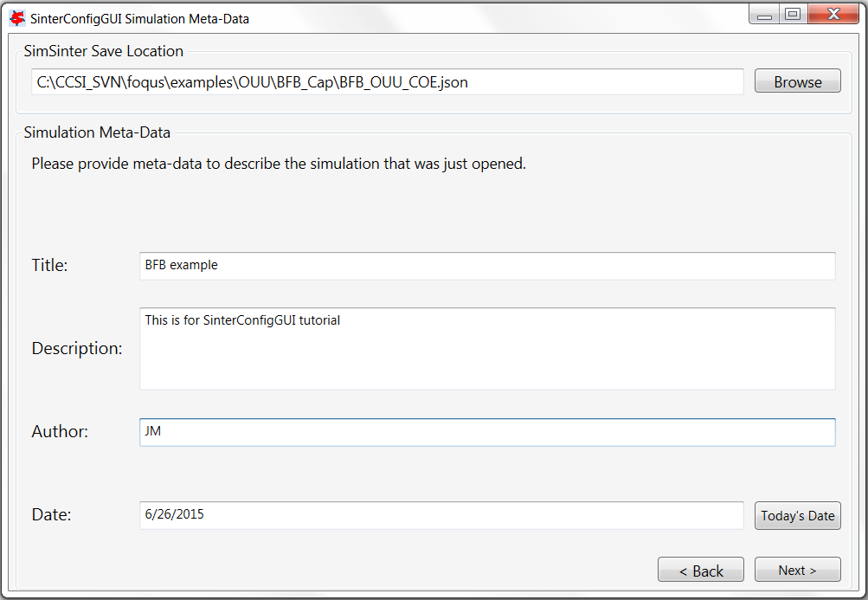Maximize the Simulation Meta-Data window
Viewport: 868px width, 600px height.
pyautogui.click(x=792, y=15)
